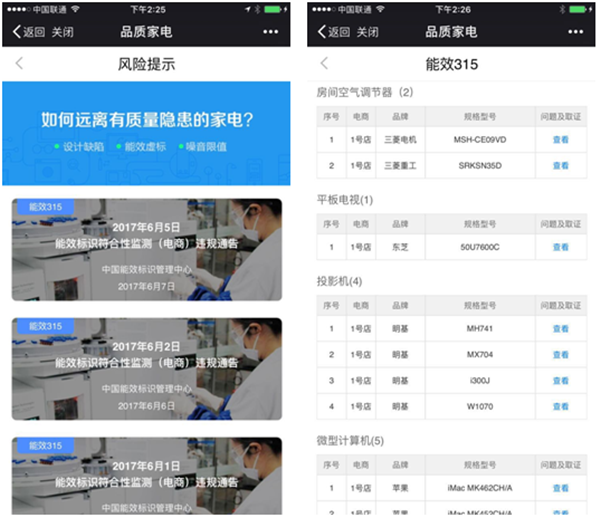This screenshot has height=517, width=600.
Task: Select model cell MX704
Action: point(480,355)
